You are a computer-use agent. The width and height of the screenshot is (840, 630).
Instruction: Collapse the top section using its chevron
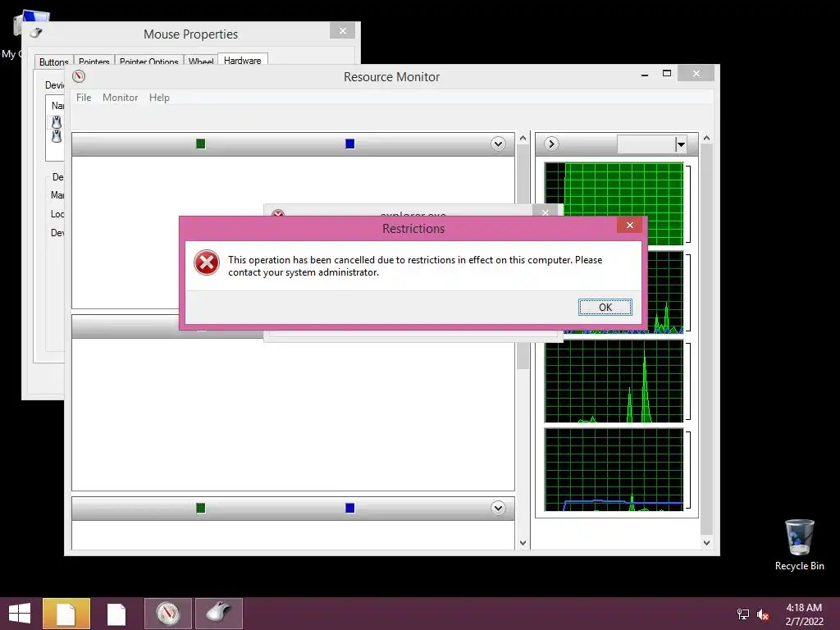coord(498,144)
